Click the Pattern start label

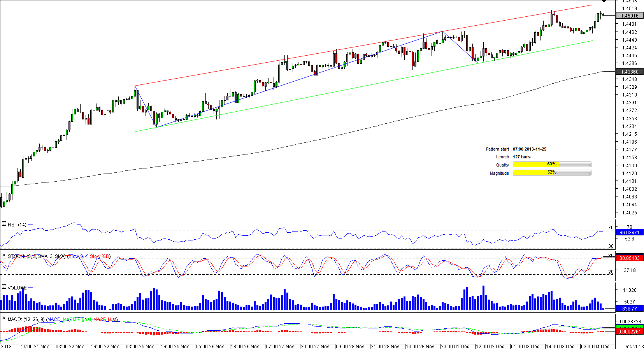click(497, 149)
